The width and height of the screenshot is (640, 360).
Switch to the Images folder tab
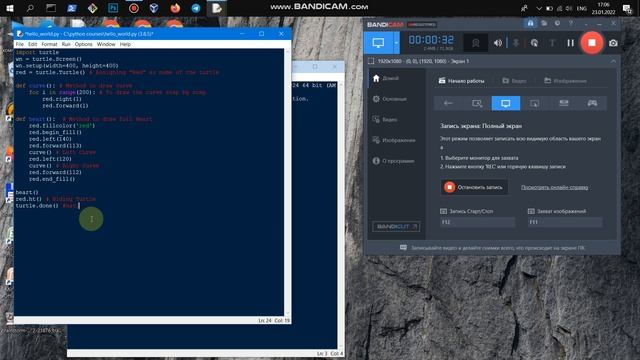(x=565, y=81)
